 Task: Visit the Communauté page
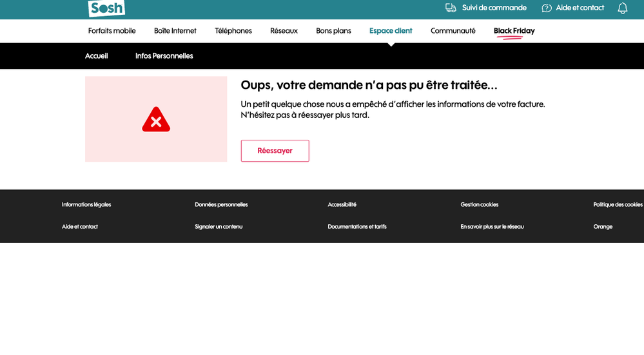click(x=453, y=31)
